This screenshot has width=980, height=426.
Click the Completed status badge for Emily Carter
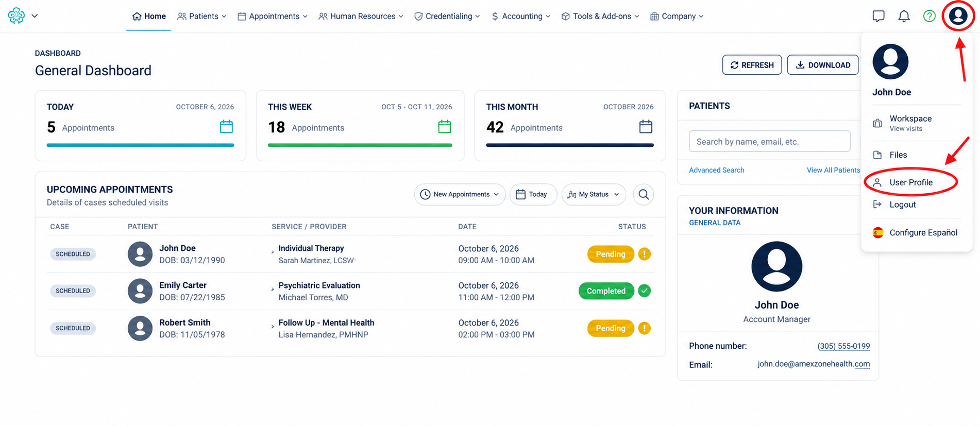(x=606, y=291)
